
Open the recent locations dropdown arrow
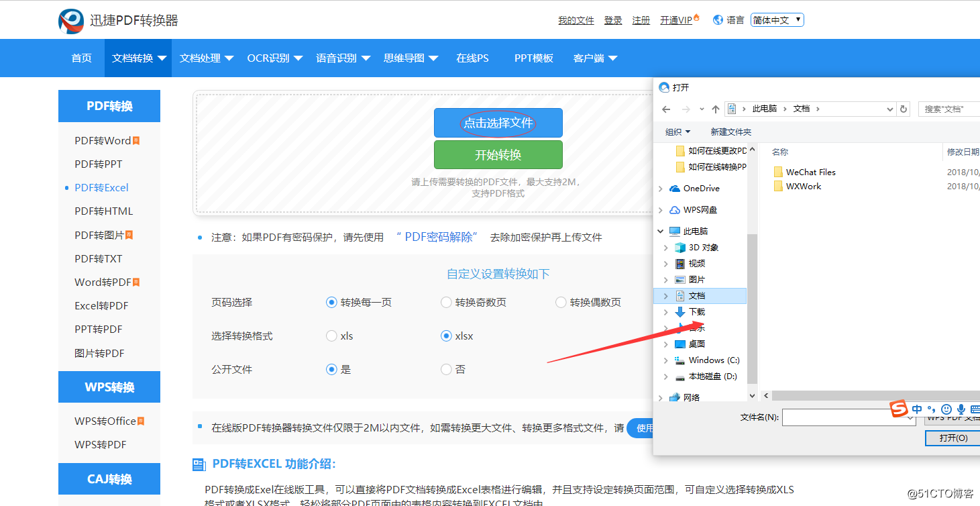click(x=702, y=109)
